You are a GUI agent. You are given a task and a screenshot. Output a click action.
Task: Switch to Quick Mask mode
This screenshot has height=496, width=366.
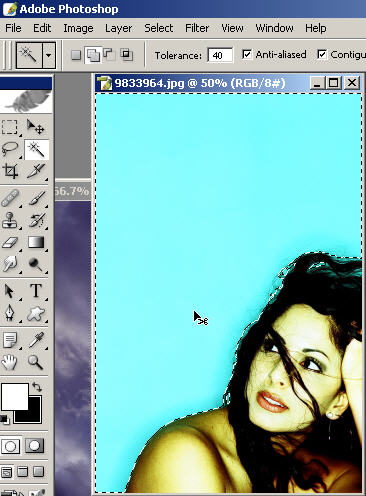(34, 446)
